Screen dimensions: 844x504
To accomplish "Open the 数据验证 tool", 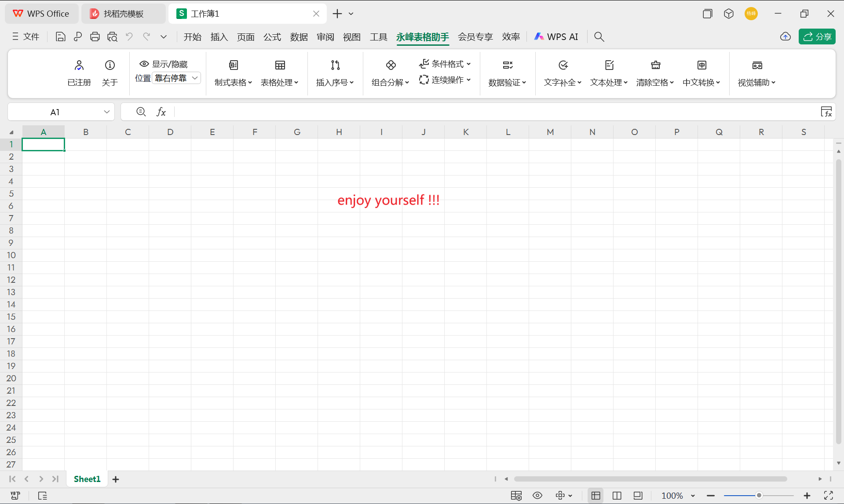I will click(x=507, y=73).
